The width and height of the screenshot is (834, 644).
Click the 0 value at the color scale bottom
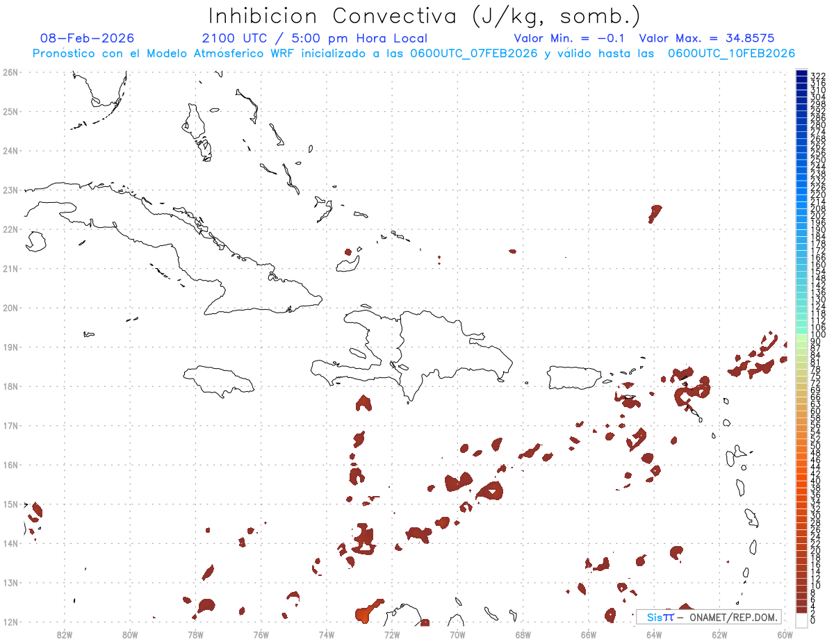[813, 620]
